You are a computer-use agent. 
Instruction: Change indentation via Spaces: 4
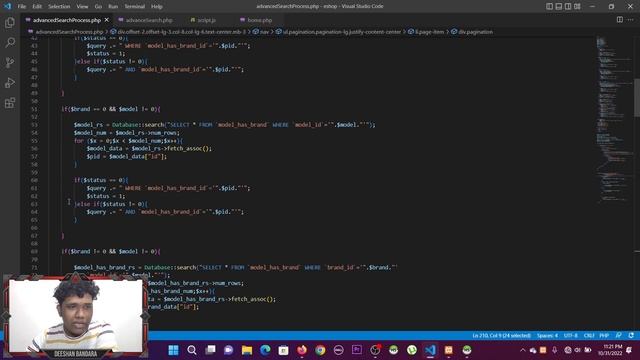coord(547,336)
